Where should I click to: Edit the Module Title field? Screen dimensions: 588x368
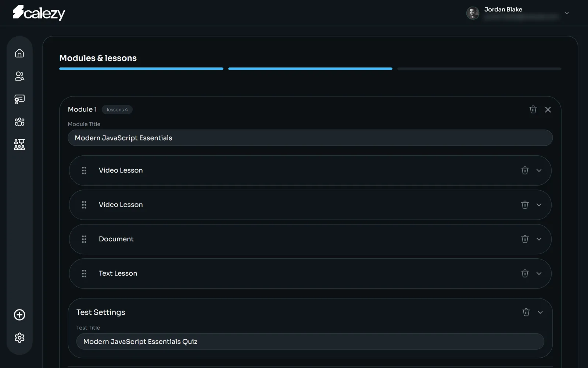coord(310,138)
